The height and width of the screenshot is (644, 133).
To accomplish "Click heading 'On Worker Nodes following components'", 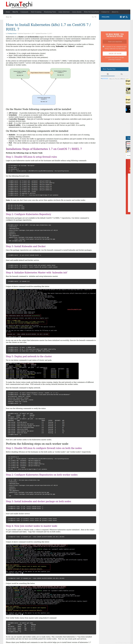I will pos(37,131).
